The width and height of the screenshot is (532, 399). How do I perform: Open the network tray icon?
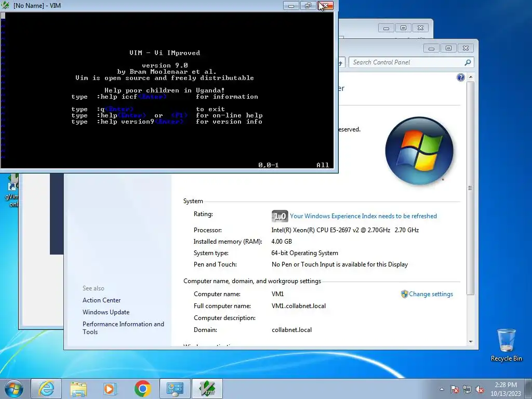point(467,389)
